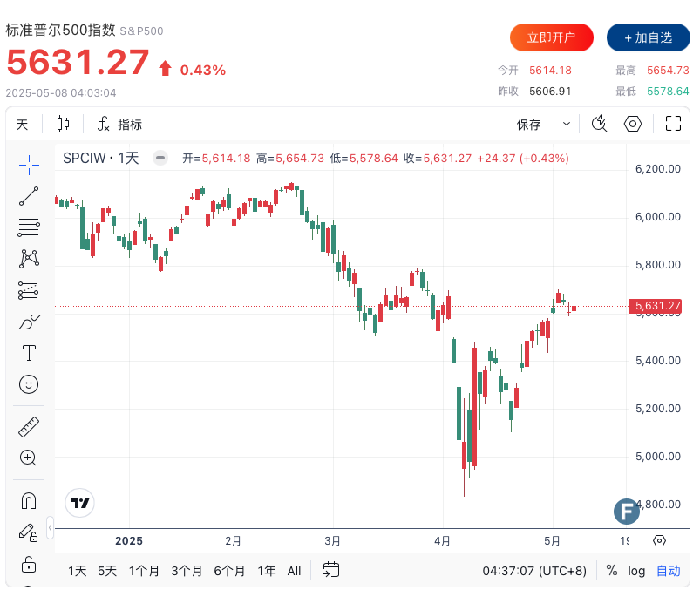Switch to the 1-year time range
The width and height of the screenshot is (700, 590).
tap(267, 571)
